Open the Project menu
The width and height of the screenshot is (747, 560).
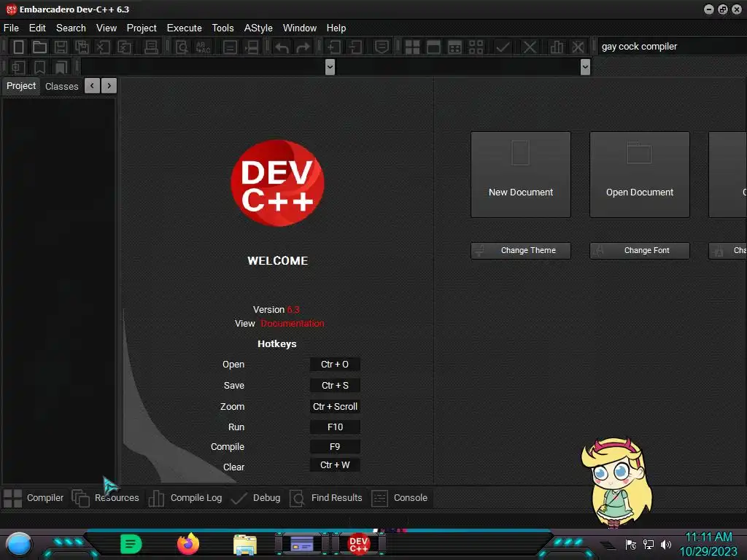coord(142,28)
